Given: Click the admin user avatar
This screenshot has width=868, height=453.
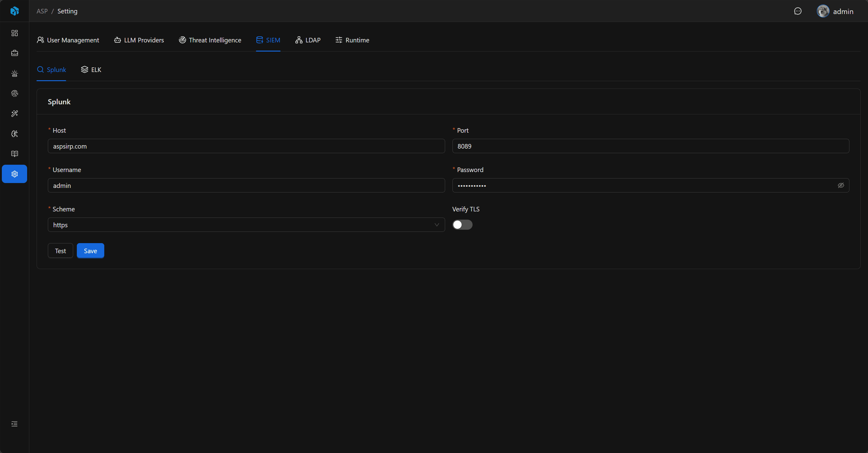Looking at the screenshot, I should click(x=823, y=11).
